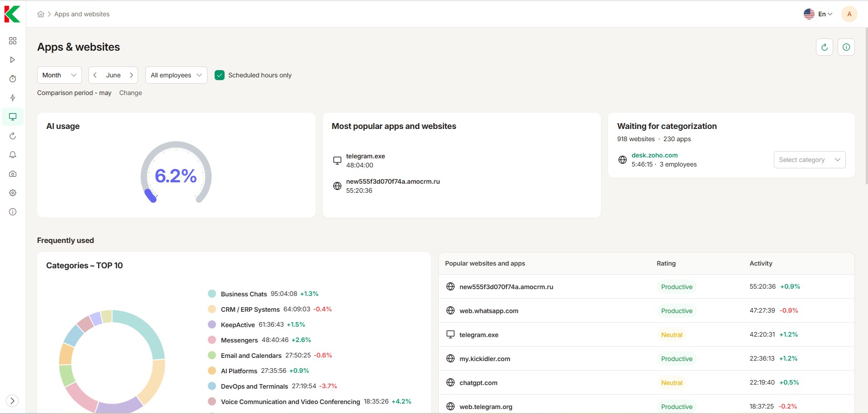The height and width of the screenshot is (414, 868).
Task: Open the stopwatch time tracking icon in sidebar
Action: click(x=13, y=79)
